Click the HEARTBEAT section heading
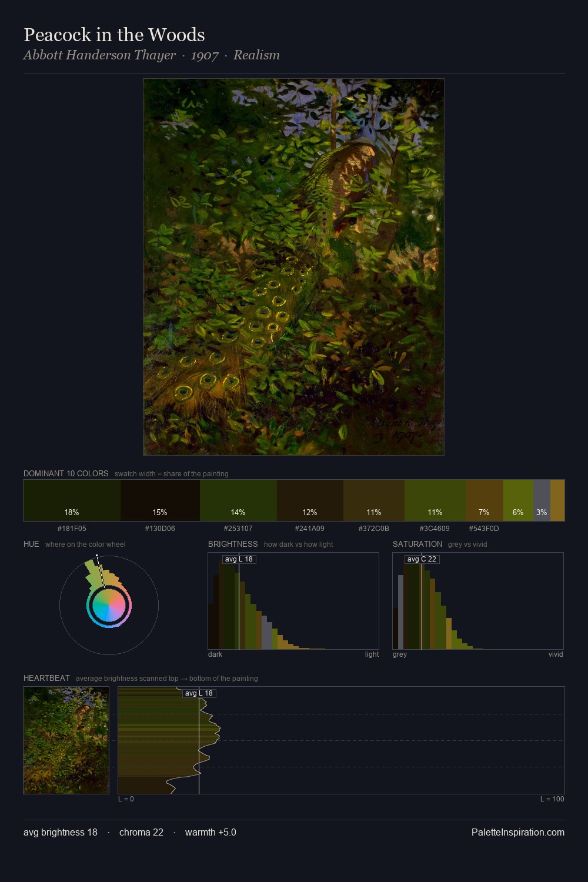Image resolution: width=588 pixels, height=882 pixels. click(46, 678)
